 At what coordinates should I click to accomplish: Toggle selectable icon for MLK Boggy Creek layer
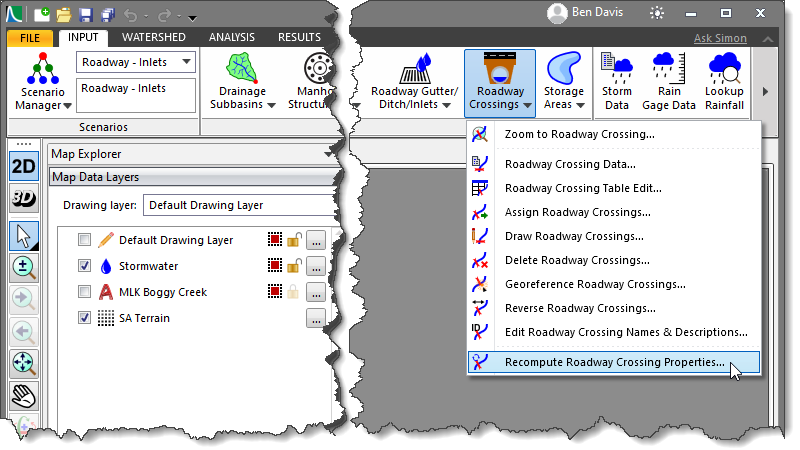tap(274, 291)
